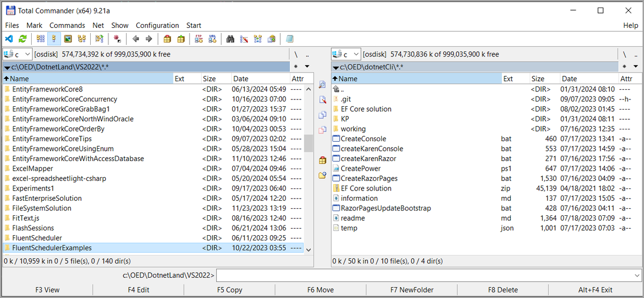644x298 pixels.
Task: Sort left panel by Name column header
Action: coord(87,78)
